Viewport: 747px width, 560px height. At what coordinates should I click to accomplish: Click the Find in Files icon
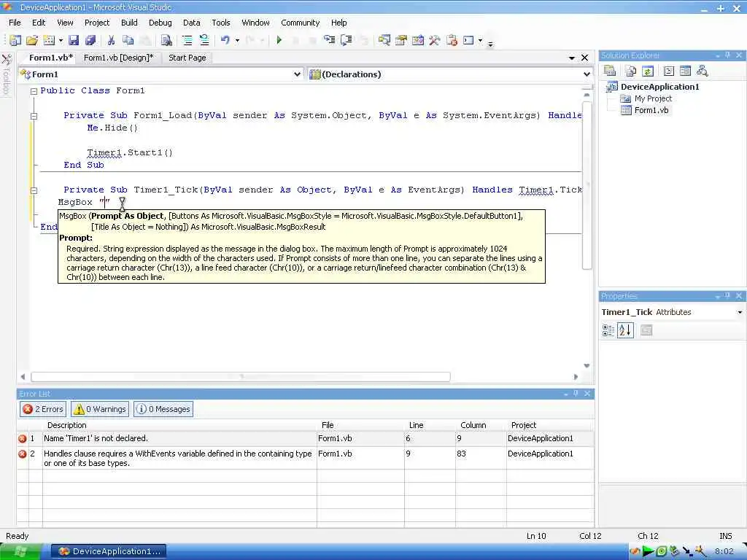[166, 41]
